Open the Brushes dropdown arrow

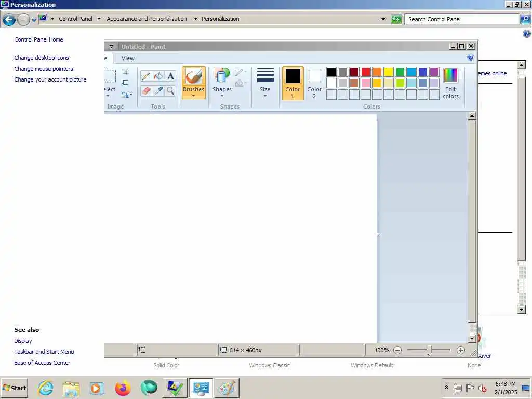pyautogui.click(x=193, y=96)
